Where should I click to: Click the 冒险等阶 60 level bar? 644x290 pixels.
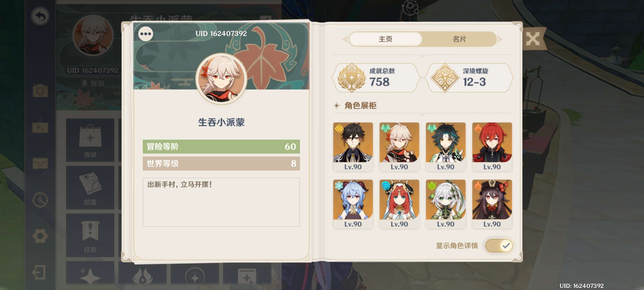click(221, 146)
